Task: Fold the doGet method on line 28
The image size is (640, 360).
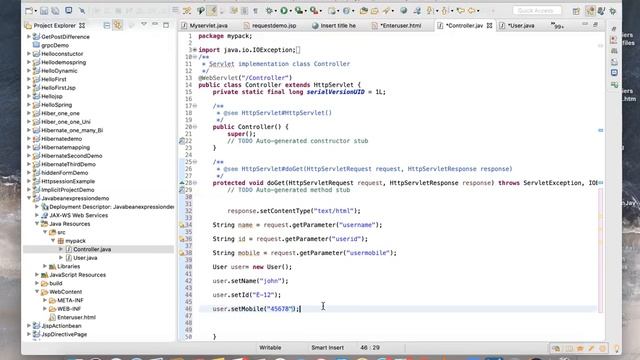Action: (195, 183)
